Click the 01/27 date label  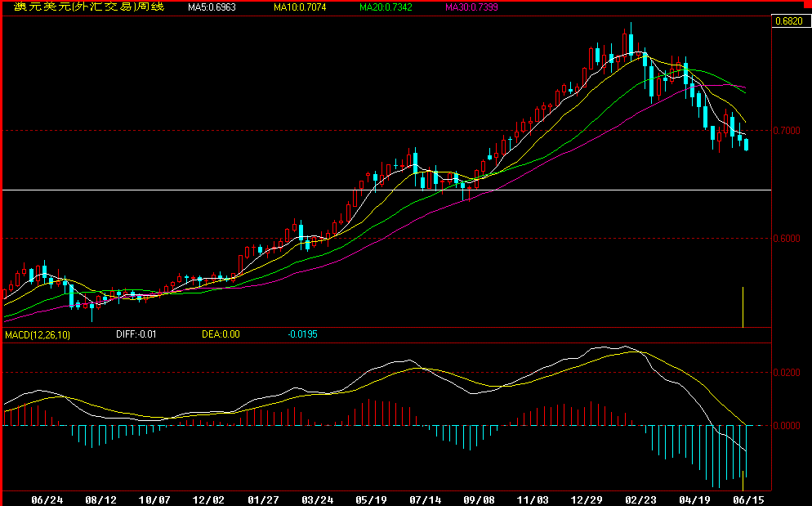click(x=262, y=499)
